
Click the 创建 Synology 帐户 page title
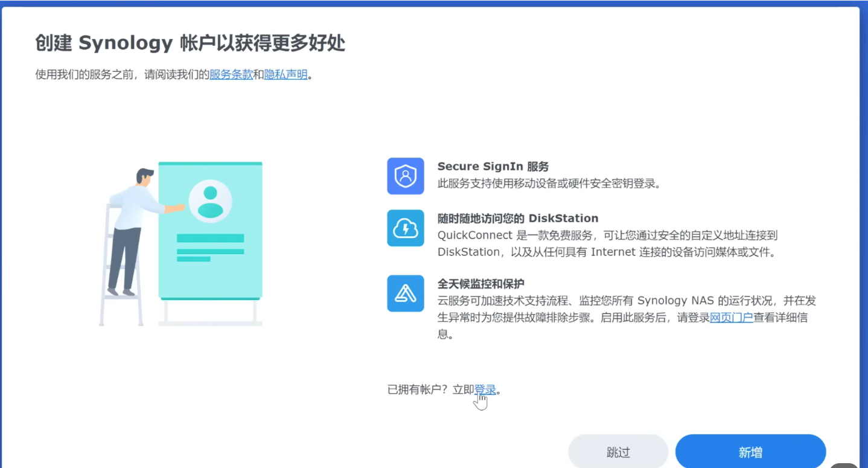pos(190,43)
